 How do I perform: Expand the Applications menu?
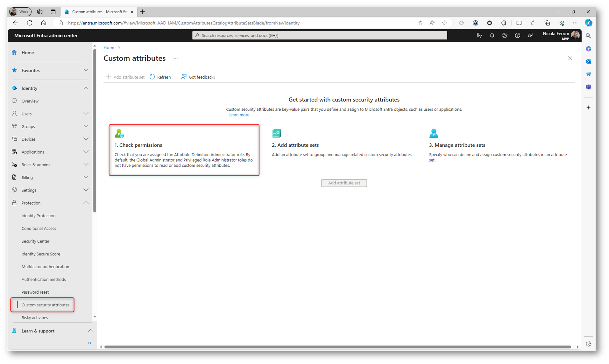point(86,151)
